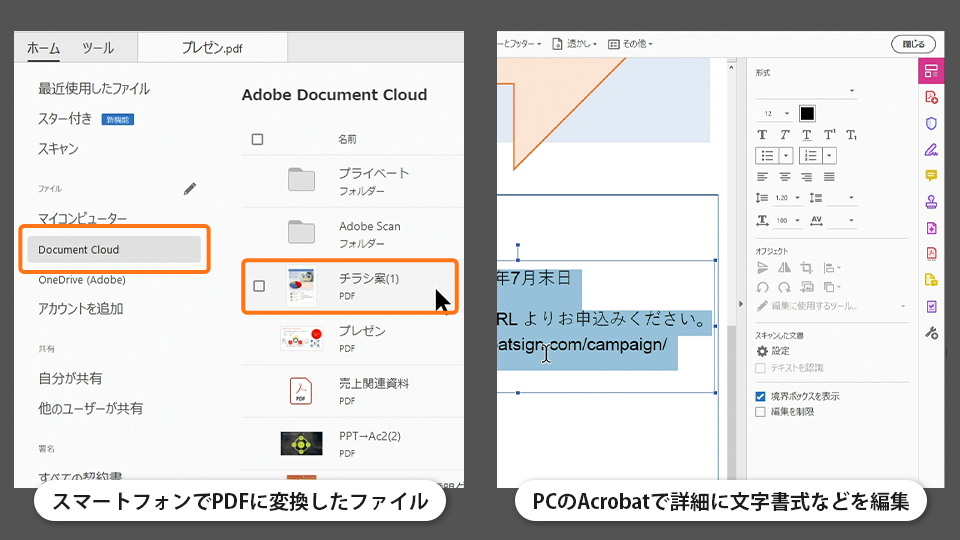Open the Protect shield tool

pos(931,124)
